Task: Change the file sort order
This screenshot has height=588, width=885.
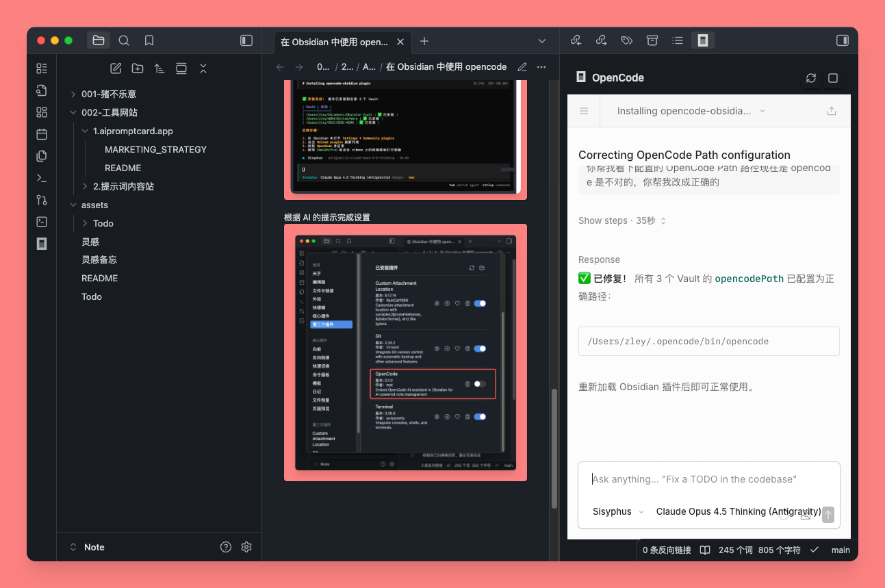Action: pos(159,68)
